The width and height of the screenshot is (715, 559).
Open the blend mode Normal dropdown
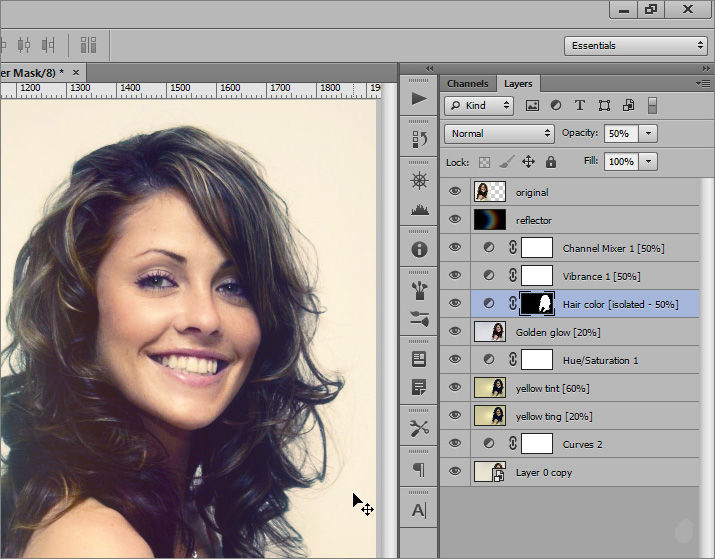point(500,133)
